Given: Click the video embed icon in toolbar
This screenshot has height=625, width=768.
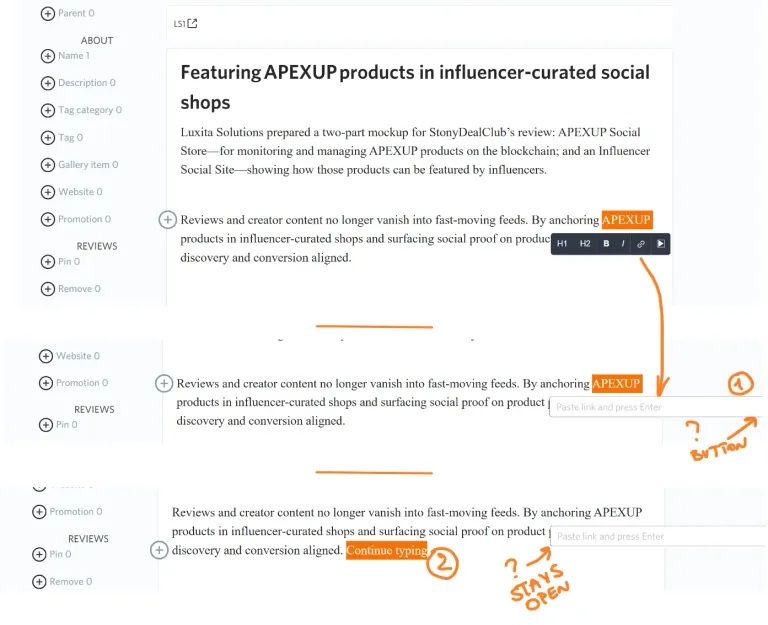Looking at the screenshot, I should coord(661,244).
